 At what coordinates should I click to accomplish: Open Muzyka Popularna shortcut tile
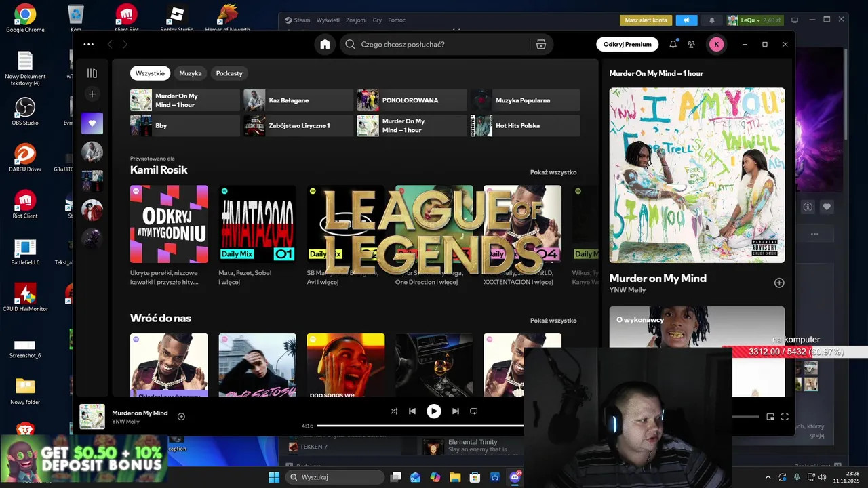pos(526,100)
